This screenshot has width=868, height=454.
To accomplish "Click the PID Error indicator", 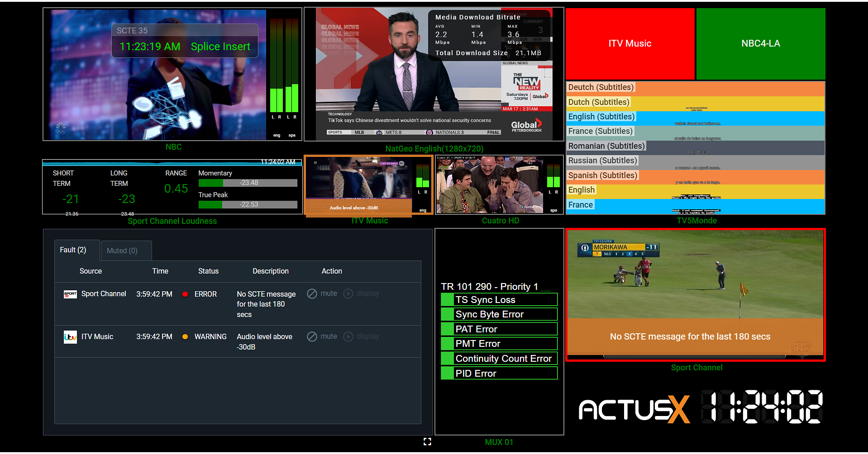I will coord(499,374).
